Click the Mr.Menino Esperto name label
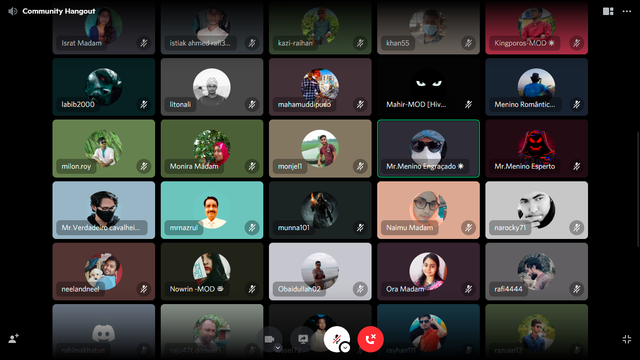 [524, 166]
